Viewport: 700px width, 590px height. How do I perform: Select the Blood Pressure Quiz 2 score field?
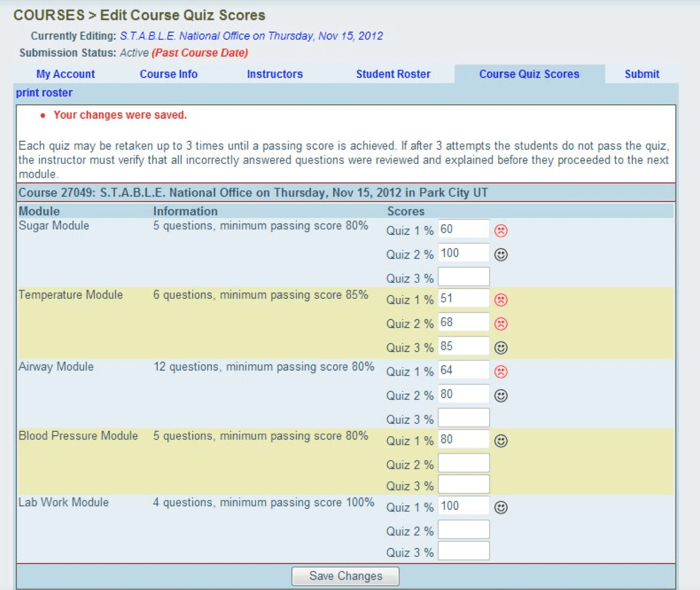463,463
